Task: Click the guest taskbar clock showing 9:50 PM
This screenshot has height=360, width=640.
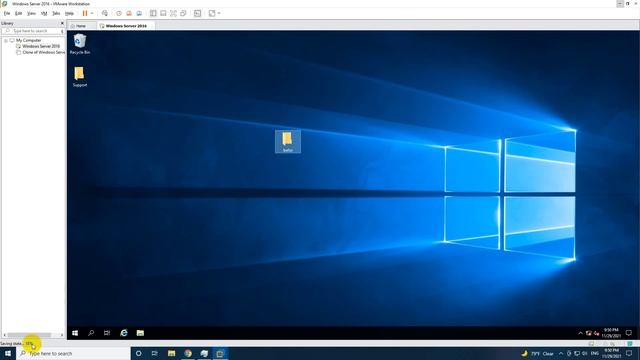Action: (611, 333)
